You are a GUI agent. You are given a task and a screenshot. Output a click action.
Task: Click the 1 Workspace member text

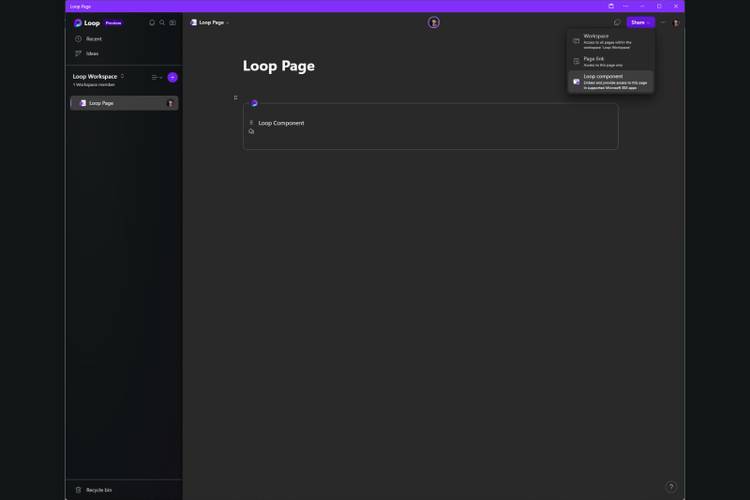click(x=94, y=85)
